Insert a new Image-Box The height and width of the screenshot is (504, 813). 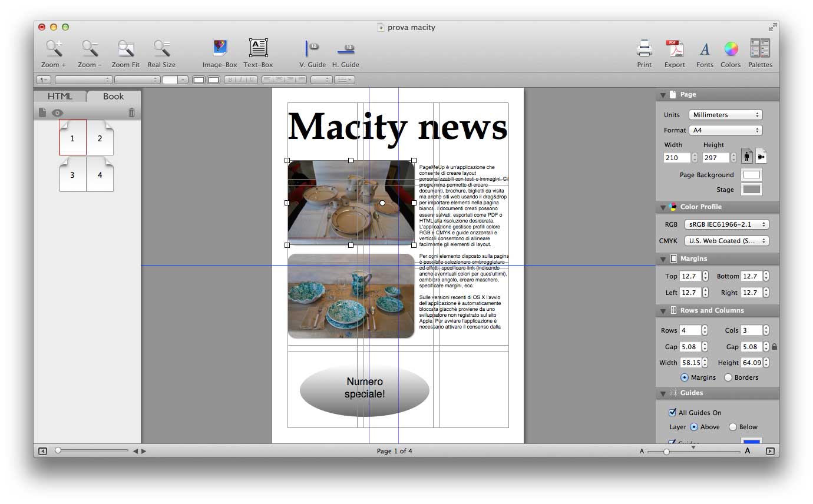[220, 48]
